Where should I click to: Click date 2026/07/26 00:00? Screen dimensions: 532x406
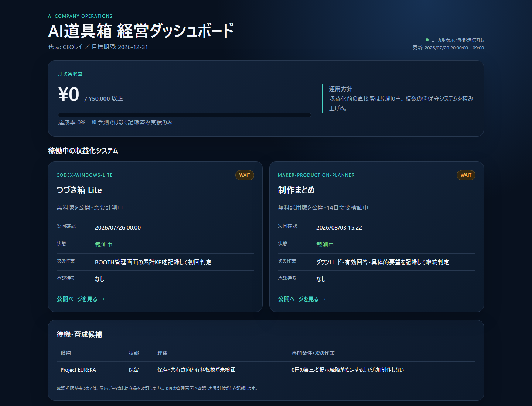118,228
